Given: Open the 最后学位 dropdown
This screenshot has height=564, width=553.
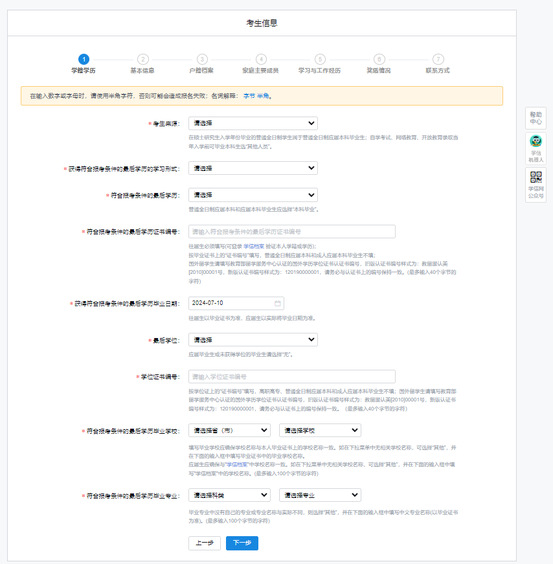Looking at the screenshot, I should point(253,340).
